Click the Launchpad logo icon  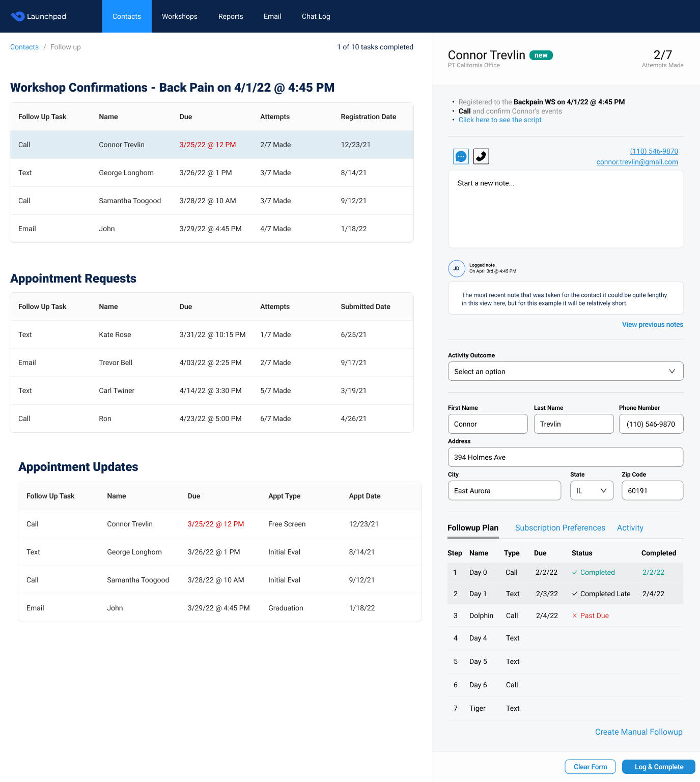(x=17, y=16)
